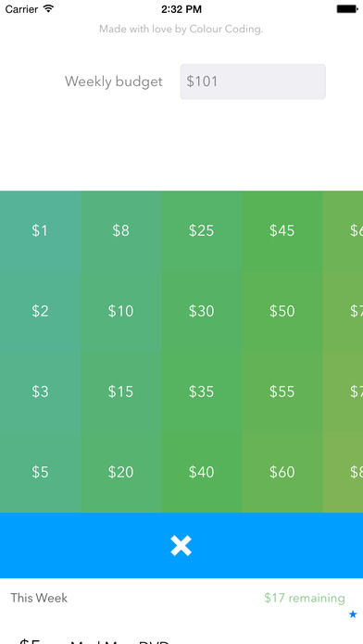Choose the $8 amount tile
363x644 pixels.
coord(121,230)
